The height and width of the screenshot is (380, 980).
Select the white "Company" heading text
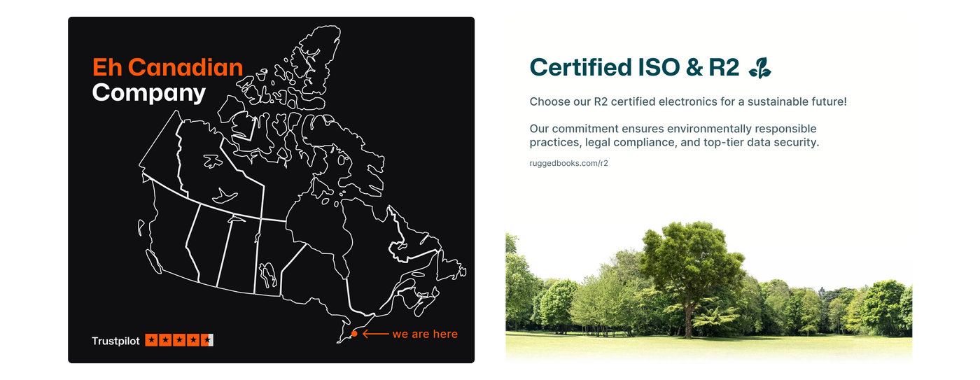[x=148, y=92]
